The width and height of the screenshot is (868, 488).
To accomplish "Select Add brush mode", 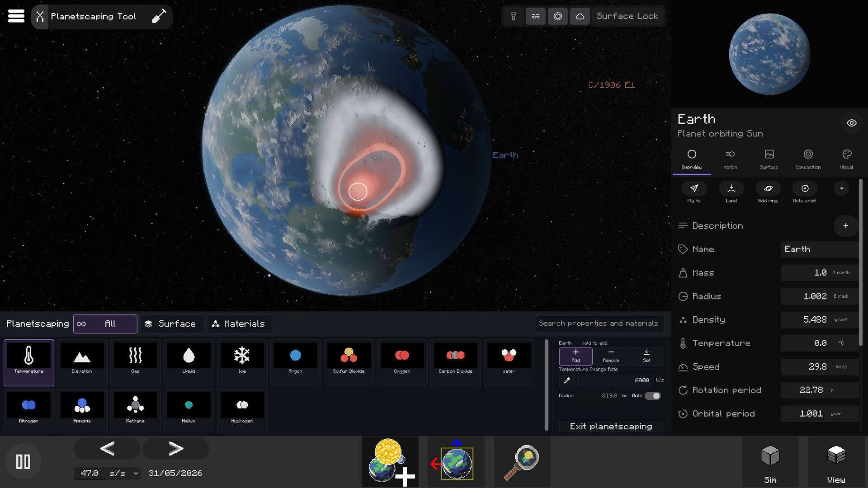I will [x=576, y=356].
